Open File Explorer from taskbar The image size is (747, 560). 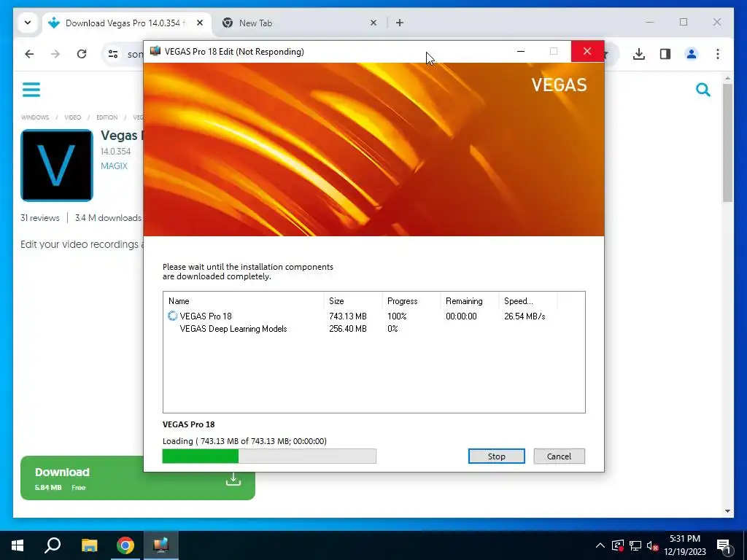pyautogui.click(x=89, y=545)
